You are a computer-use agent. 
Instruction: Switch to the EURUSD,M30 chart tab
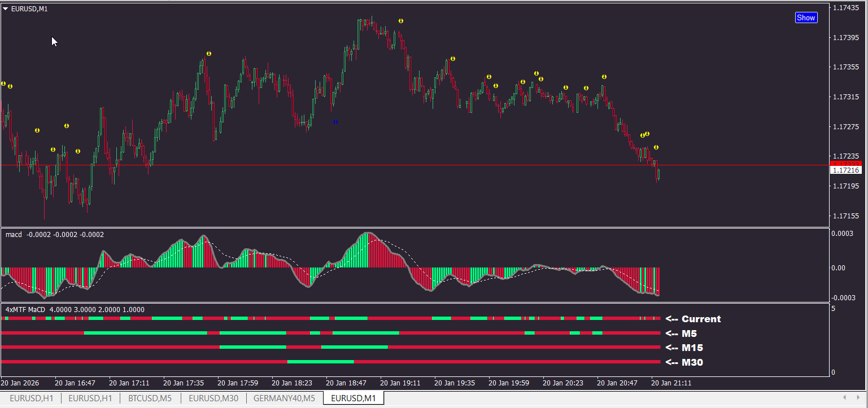point(213,398)
